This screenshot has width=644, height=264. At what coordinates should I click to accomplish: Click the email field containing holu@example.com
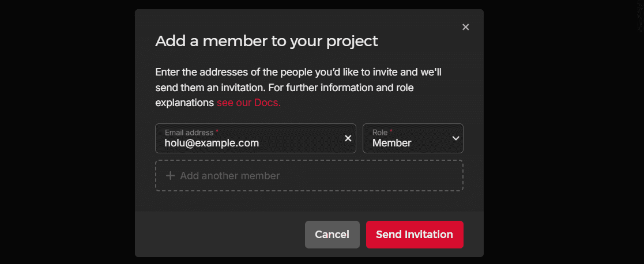coord(248,143)
